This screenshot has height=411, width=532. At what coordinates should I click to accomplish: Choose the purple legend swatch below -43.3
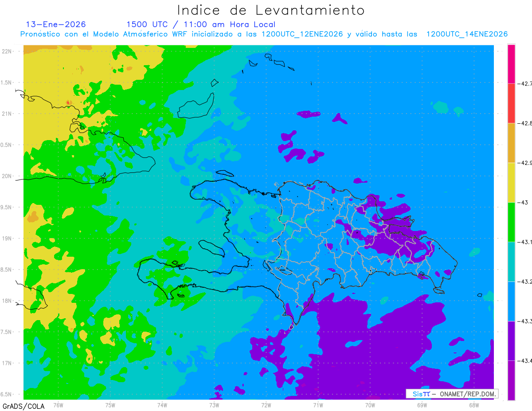tap(511, 341)
